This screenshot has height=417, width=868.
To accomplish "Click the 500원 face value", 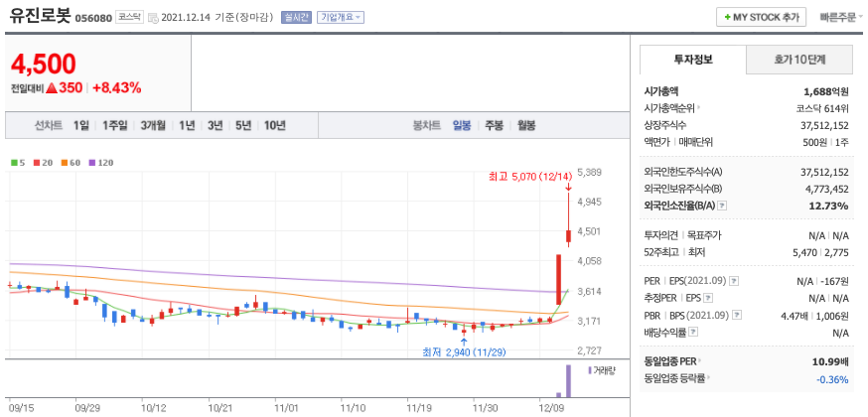I will (x=813, y=142).
